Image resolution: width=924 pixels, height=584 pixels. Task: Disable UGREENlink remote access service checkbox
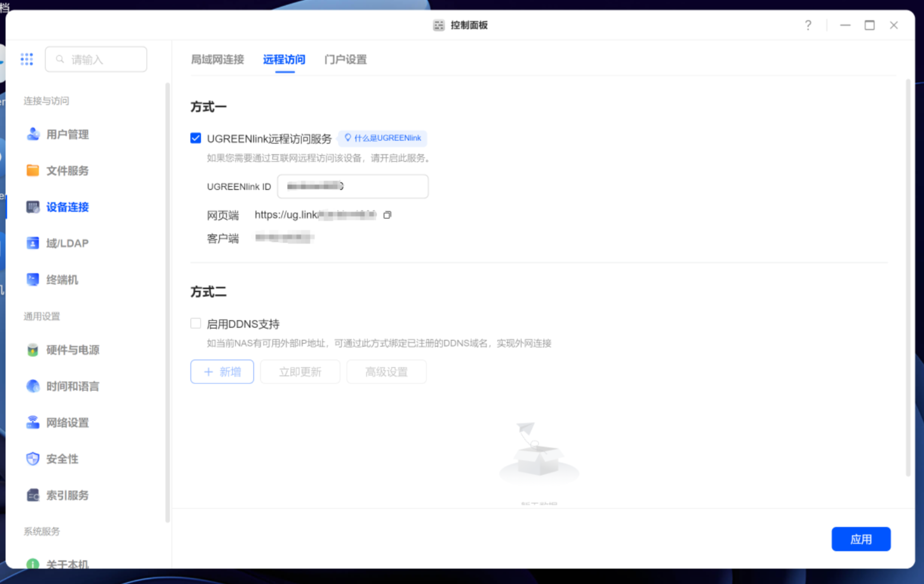click(196, 138)
